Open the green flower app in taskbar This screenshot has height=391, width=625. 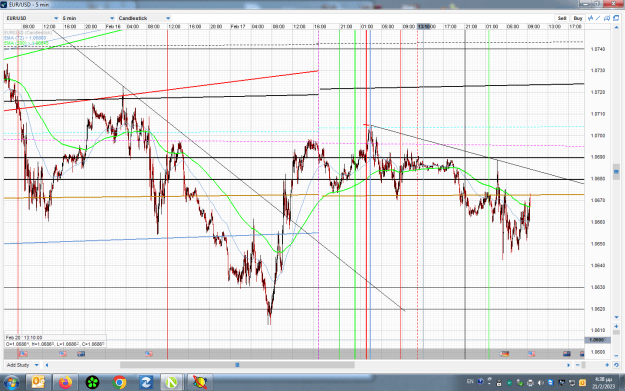[92, 382]
